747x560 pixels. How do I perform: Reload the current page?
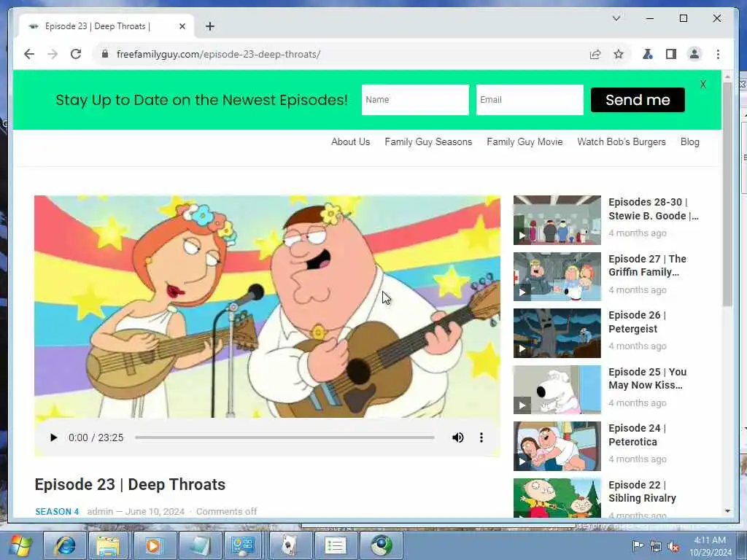[76, 54]
